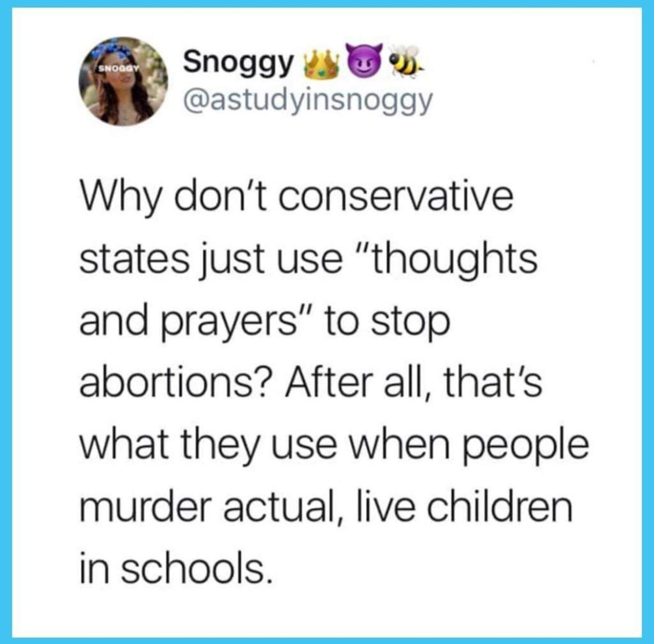Screen dimensions: 654x644
Task: Open Snoggy's profile picture
Action: (x=123, y=81)
